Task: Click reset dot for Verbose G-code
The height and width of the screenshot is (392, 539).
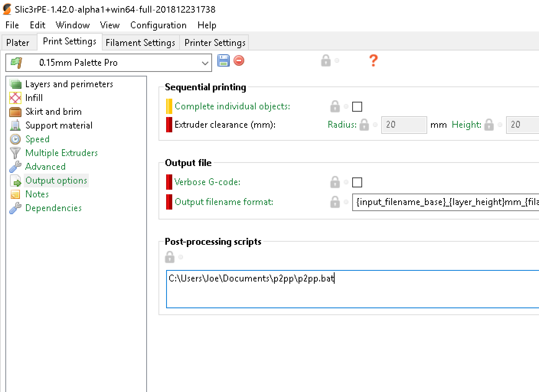Action: (346, 182)
